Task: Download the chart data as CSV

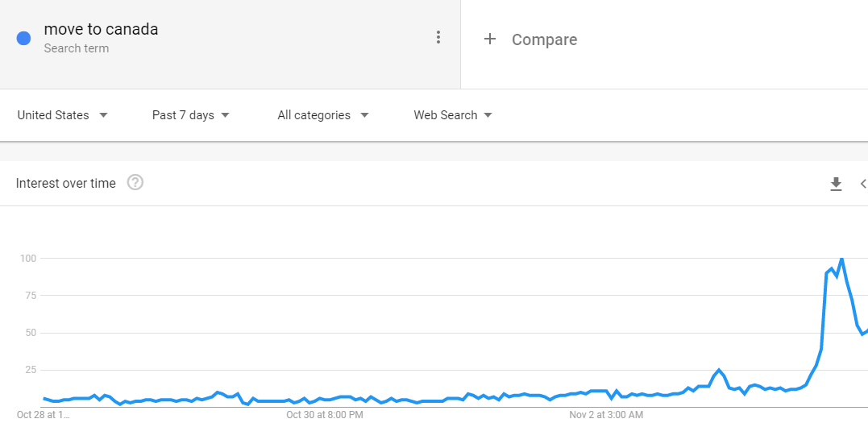Action: [836, 184]
